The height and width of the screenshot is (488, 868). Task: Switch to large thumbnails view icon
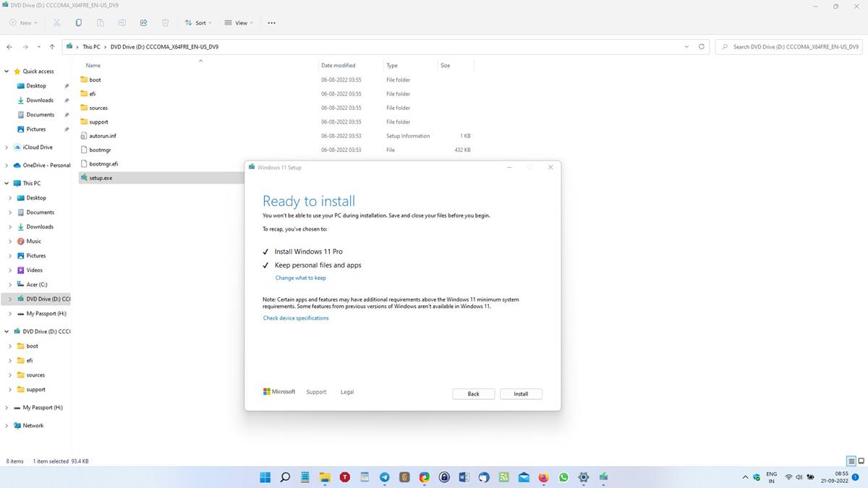point(861,461)
